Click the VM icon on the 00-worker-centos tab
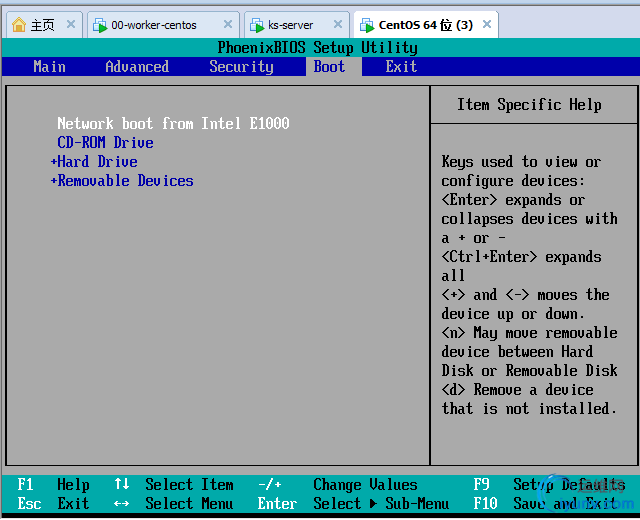 tap(100, 25)
